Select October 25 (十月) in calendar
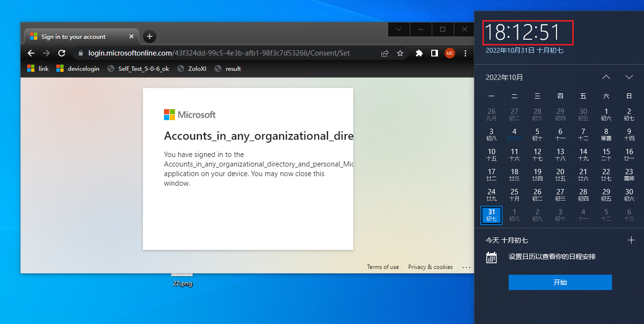The height and width of the screenshot is (324, 644). 514,195
